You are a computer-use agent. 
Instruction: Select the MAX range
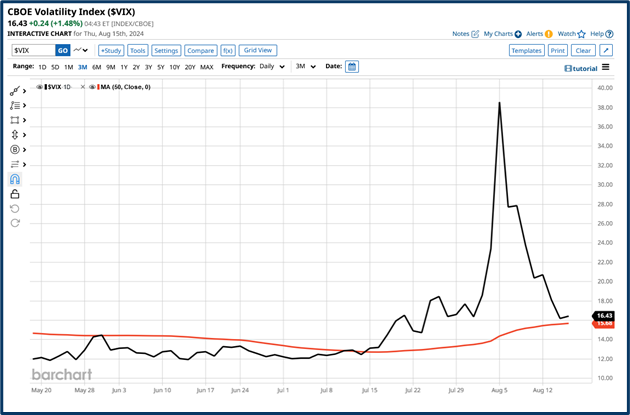207,67
